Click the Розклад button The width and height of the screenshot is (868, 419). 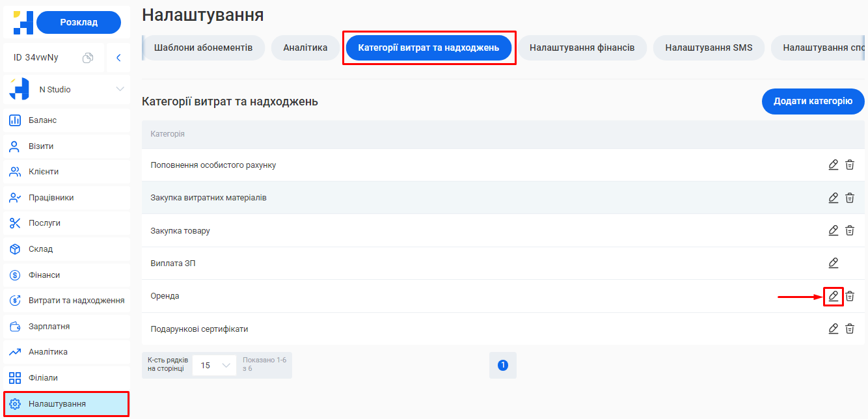click(79, 22)
